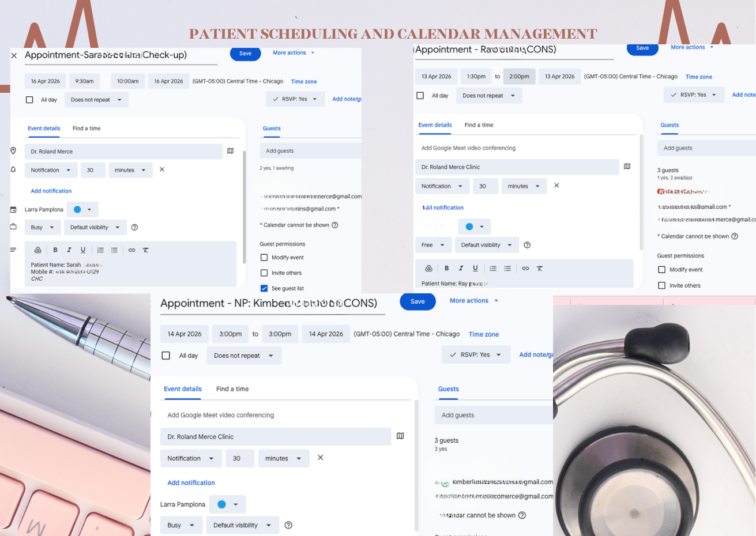Insert numbered list in Sarah Check-up description
This screenshot has height=536, width=756.
click(x=100, y=250)
